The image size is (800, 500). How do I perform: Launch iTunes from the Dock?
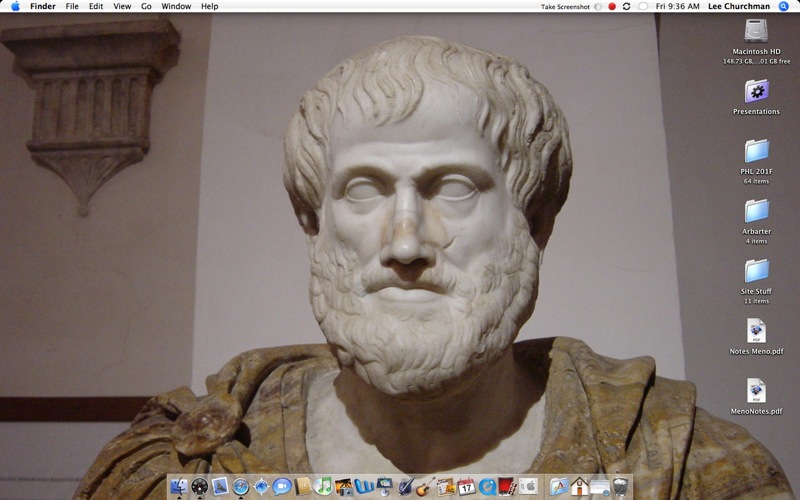[x=323, y=486]
